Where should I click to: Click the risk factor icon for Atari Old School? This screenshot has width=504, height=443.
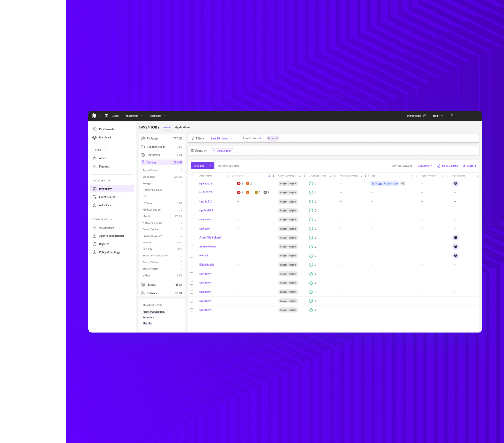[455, 238]
